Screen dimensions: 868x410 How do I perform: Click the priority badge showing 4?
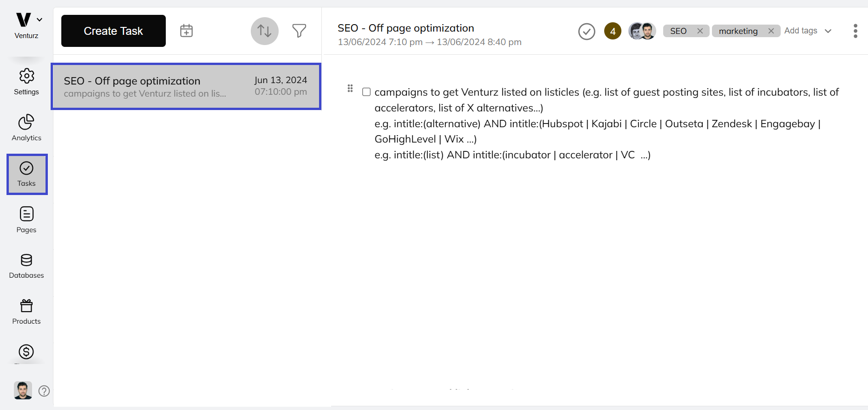(613, 31)
